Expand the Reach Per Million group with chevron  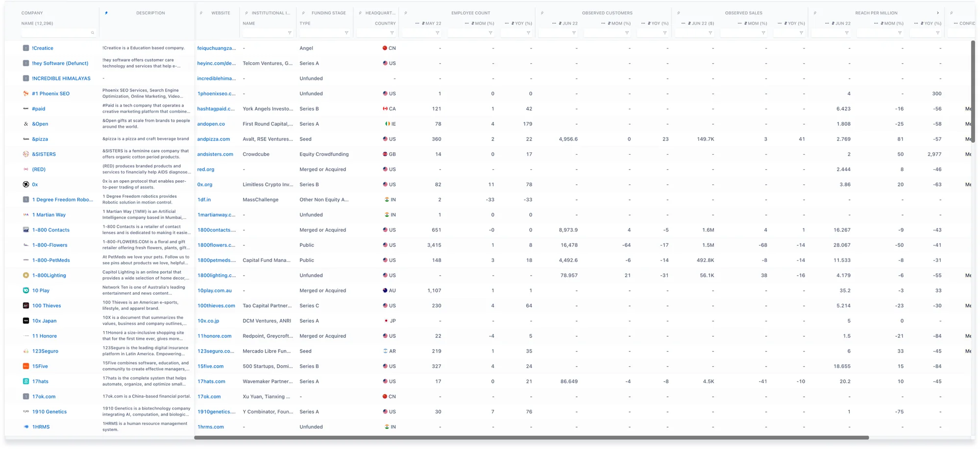pos(938,13)
